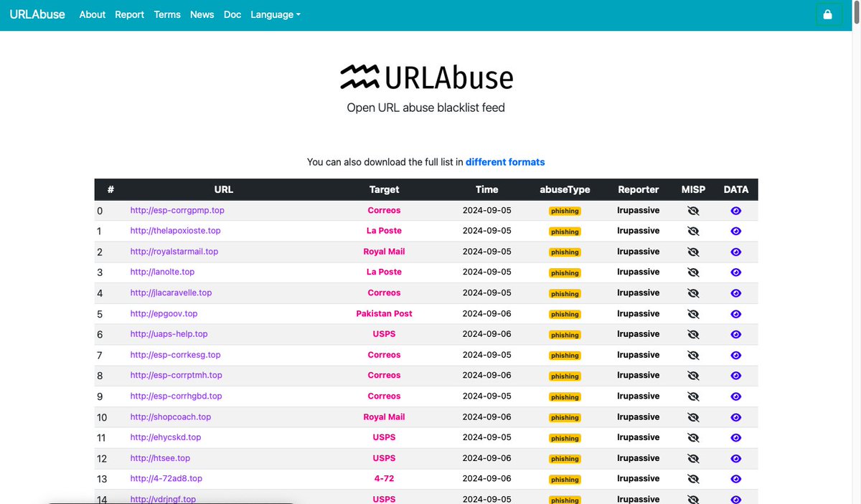Expand the Language dropdown menu

[x=276, y=14]
